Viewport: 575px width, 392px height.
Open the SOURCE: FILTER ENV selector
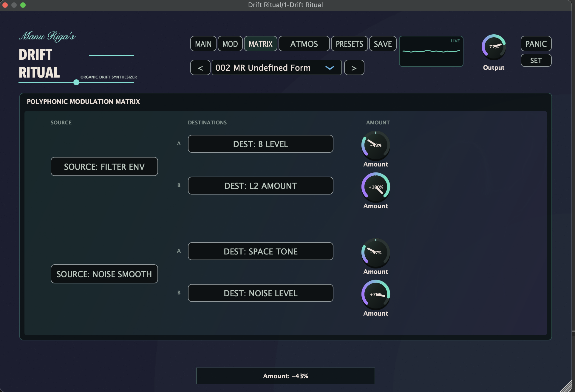[104, 166]
